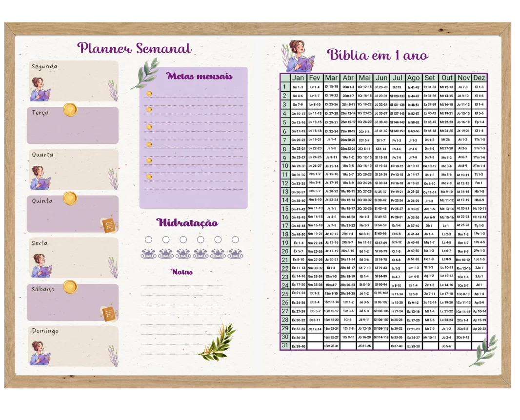Click the Gn 1-3 reading cell

[x=298, y=87]
